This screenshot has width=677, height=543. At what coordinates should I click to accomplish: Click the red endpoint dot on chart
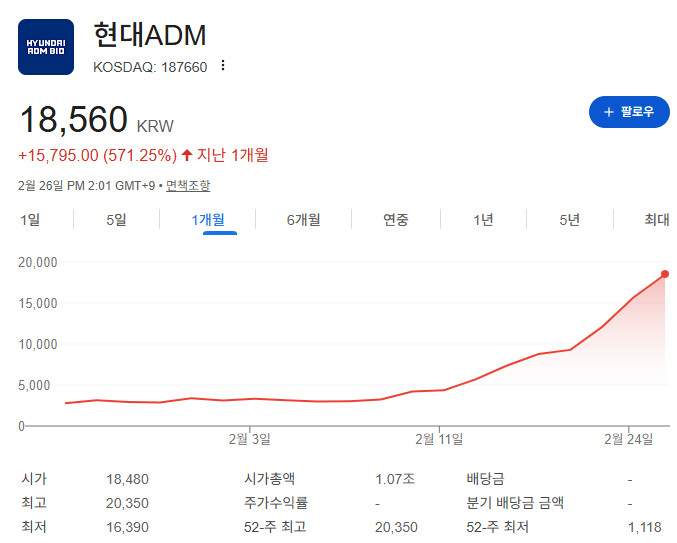pos(665,274)
